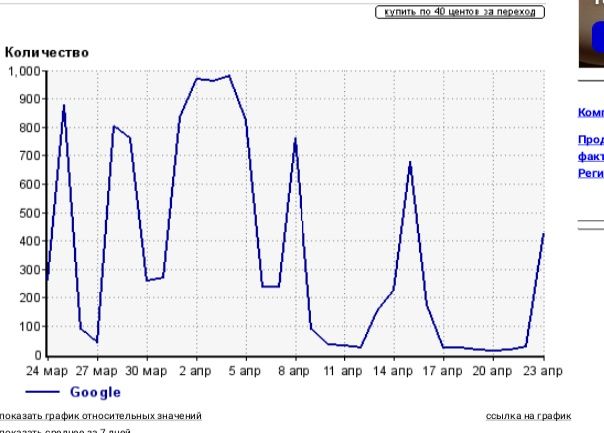Click the '700' y-axis label
The height and width of the screenshot is (433, 604).
click(30, 156)
